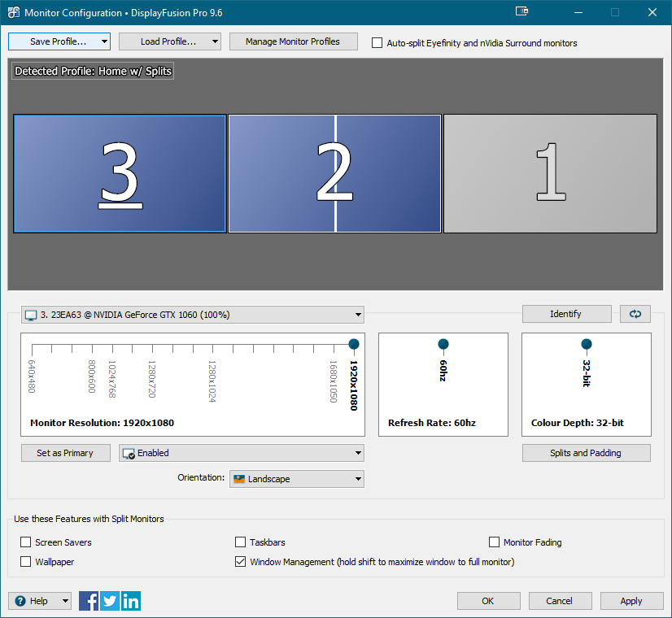Click the 1280x720 mark on resolution slider
Screen dimensions: 672x618
(x=151, y=350)
